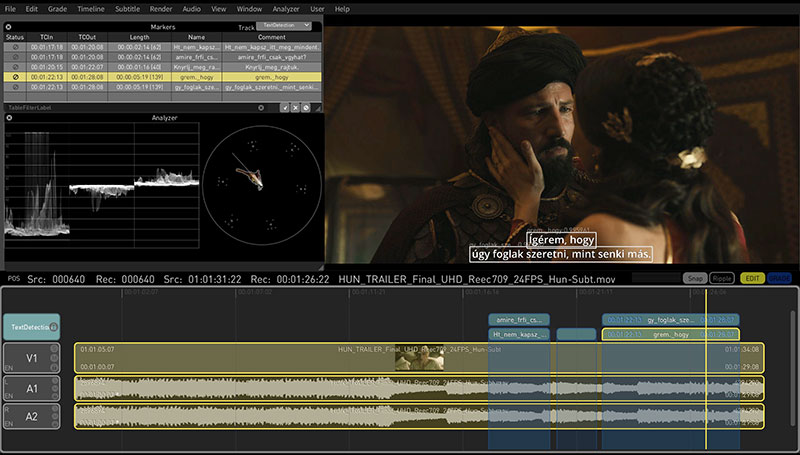
Task: Click the resize grip in Markers panel corner
Action: (318, 108)
